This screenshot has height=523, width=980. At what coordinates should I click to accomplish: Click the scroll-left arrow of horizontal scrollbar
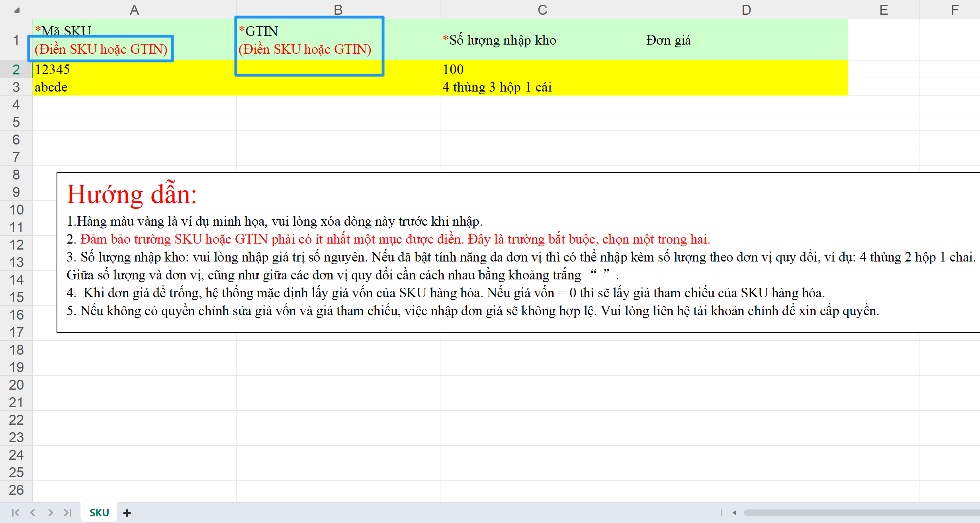click(x=734, y=513)
